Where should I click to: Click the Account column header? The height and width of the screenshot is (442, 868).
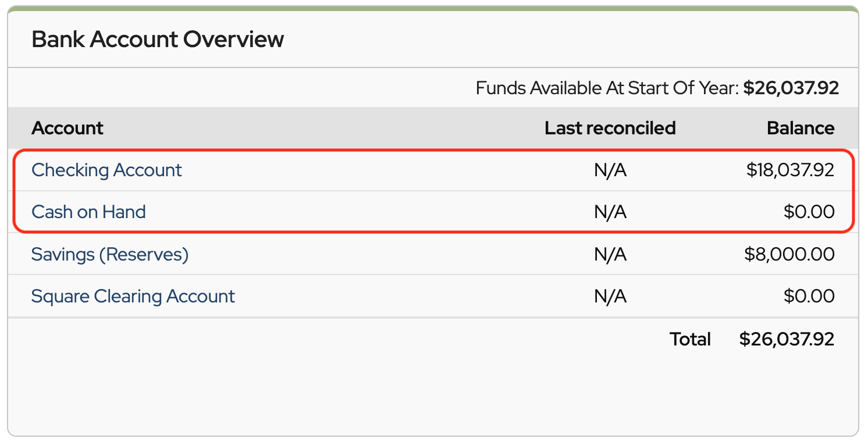[67, 128]
